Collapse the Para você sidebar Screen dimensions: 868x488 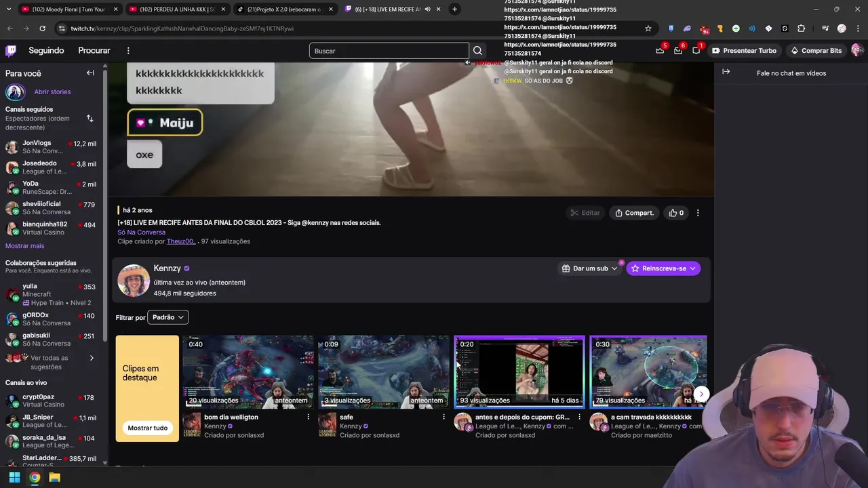pyautogui.click(x=90, y=73)
